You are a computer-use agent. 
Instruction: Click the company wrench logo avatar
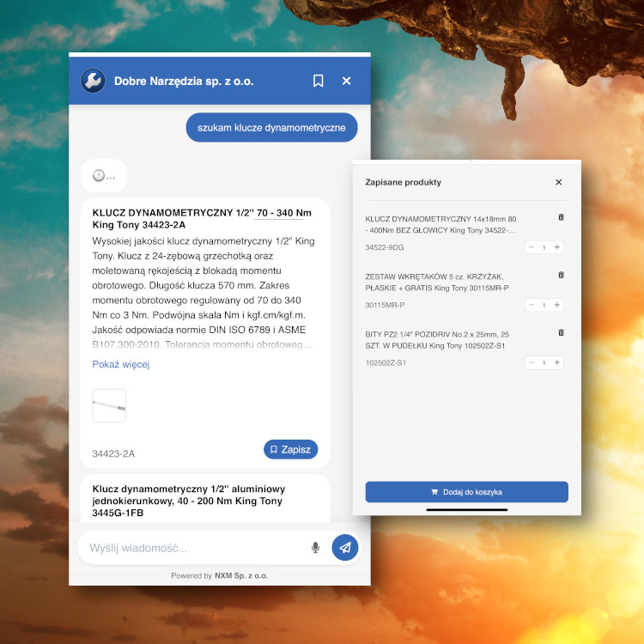click(93, 81)
